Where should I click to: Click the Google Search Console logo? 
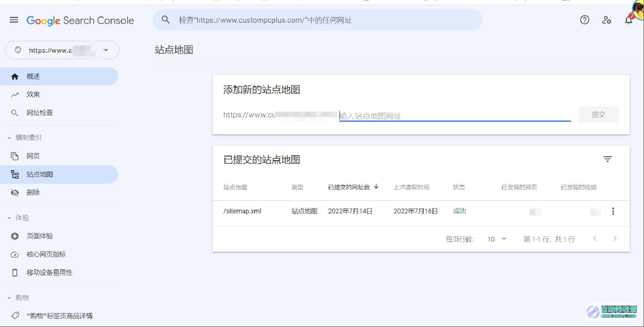point(80,20)
